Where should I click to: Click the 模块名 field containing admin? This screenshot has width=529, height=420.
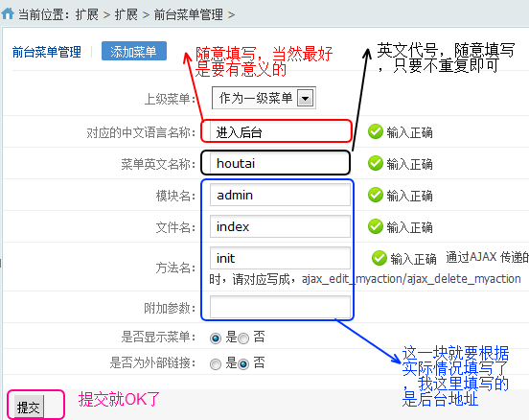(x=280, y=195)
